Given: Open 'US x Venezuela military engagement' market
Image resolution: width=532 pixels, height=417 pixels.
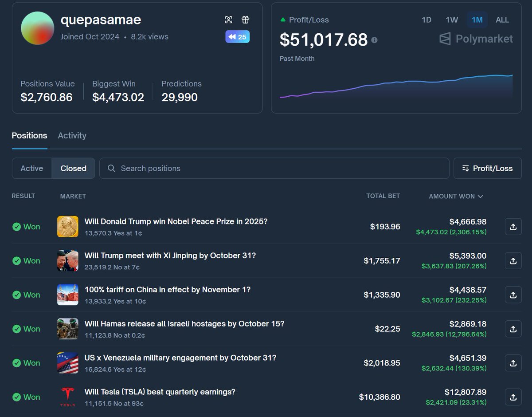Looking at the screenshot, I should tap(180, 358).
